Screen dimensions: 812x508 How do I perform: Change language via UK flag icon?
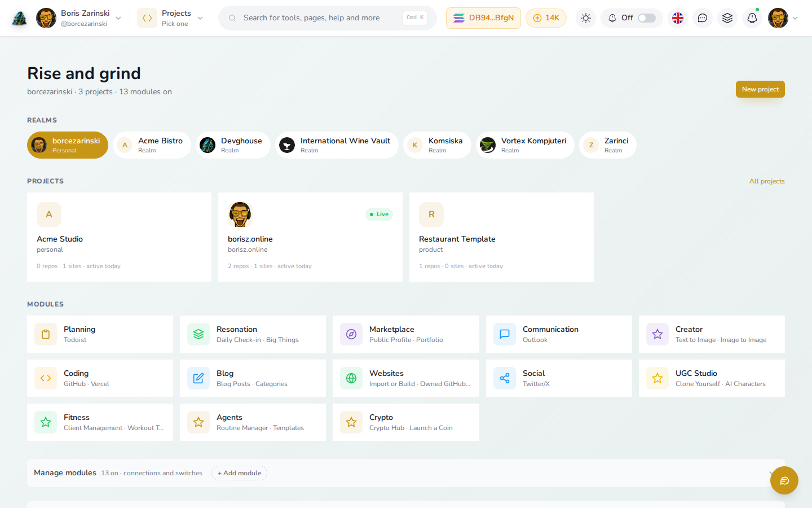click(678, 18)
